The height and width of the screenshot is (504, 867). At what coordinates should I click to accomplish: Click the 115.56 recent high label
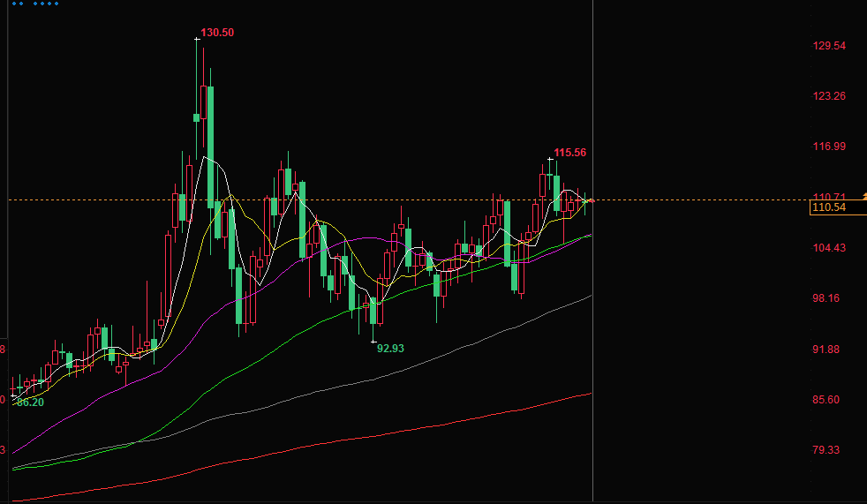(569, 153)
